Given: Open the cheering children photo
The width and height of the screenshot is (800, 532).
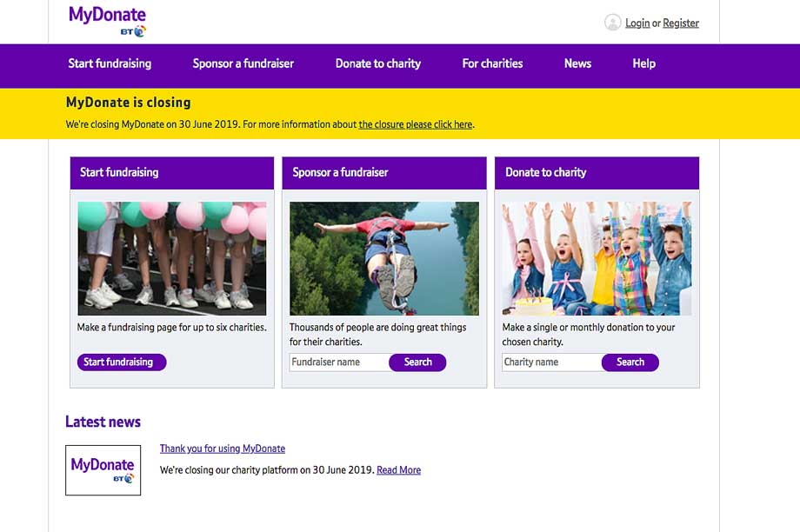Looking at the screenshot, I should (597, 258).
